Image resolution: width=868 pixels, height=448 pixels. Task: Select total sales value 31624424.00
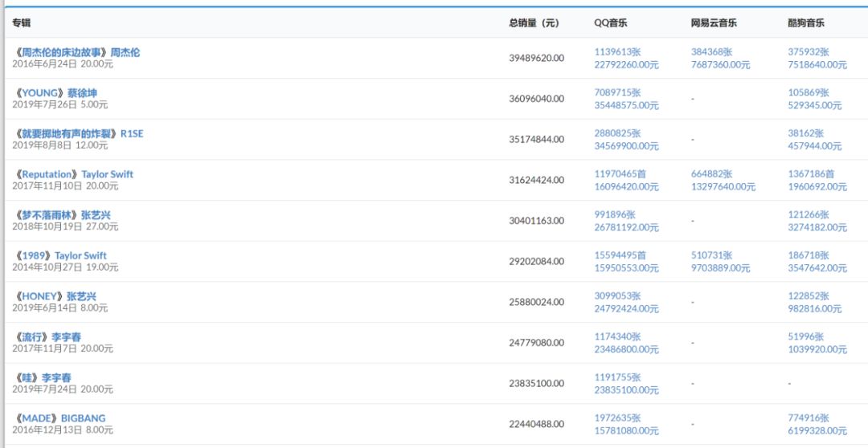point(536,180)
